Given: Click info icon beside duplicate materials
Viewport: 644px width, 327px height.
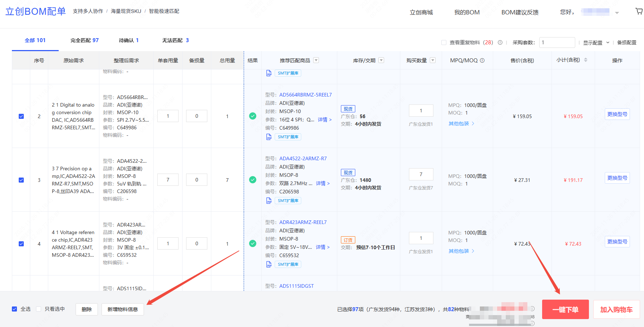Looking at the screenshot, I should 500,42.
